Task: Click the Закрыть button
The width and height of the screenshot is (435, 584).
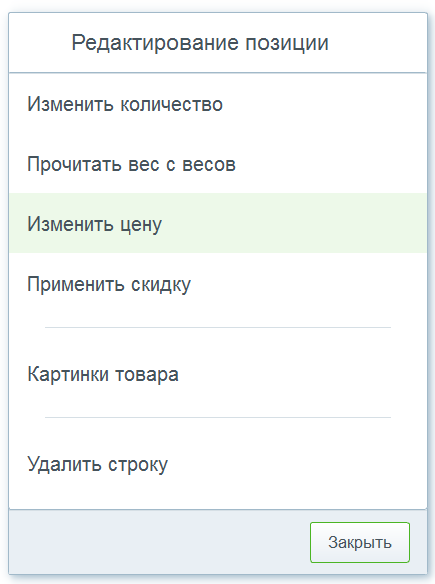Action: click(360, 542)
